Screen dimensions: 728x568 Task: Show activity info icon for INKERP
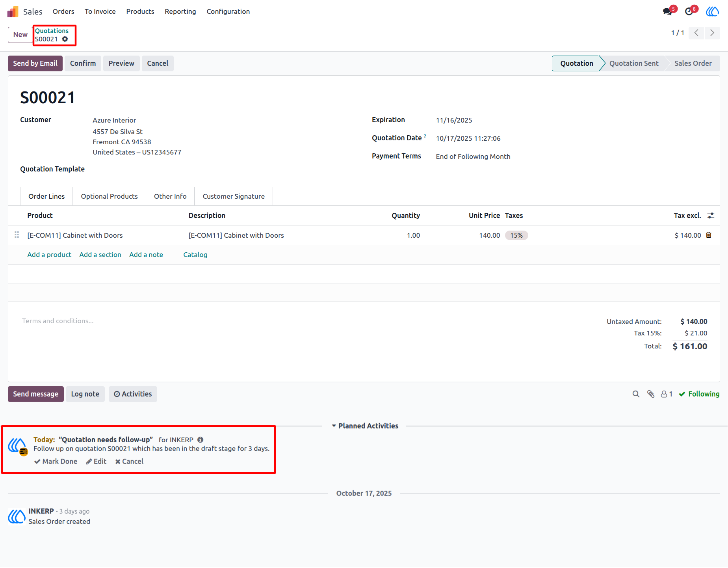[x=201, y=440]
